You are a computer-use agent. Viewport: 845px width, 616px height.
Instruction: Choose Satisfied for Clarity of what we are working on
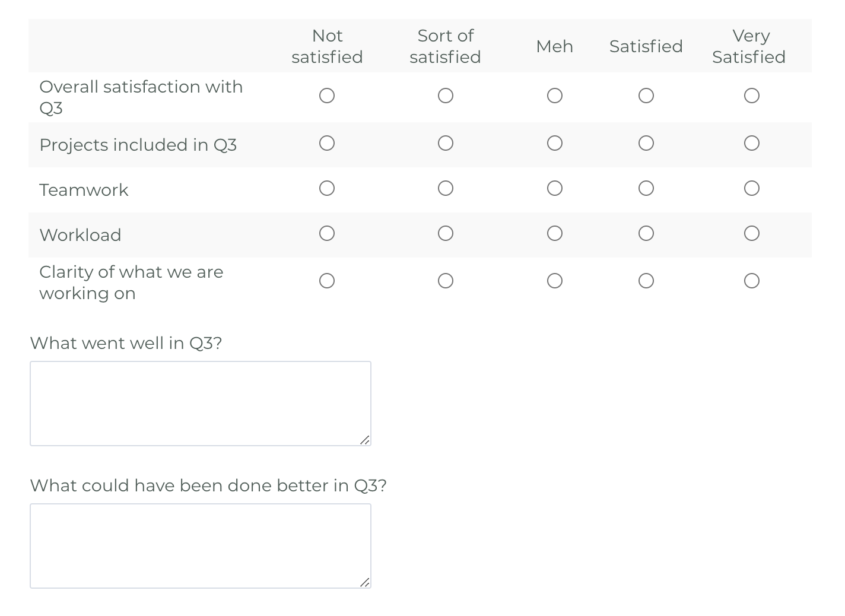tap(646, 281)
